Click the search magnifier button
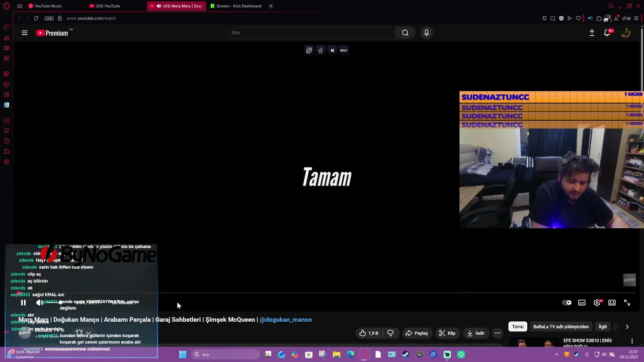The image size is (644, 362). pyautogui.click(x=405, y=33)
